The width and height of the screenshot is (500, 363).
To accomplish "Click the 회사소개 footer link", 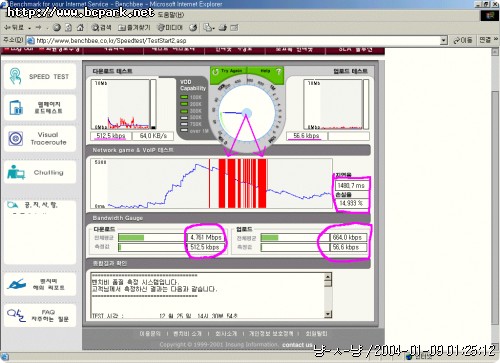I will tap(226, 333).
